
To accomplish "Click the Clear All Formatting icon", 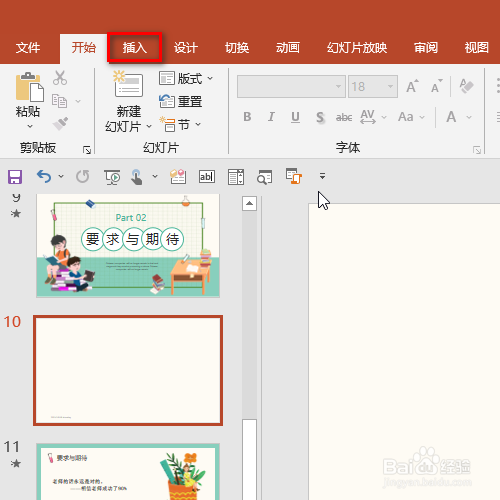I will click(x=466, y=86).
